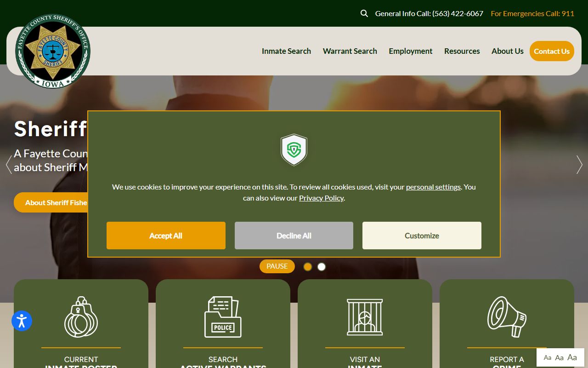
Task: Click the Fayette County Sheriff badge logo
Action: (x=53, y=51)
